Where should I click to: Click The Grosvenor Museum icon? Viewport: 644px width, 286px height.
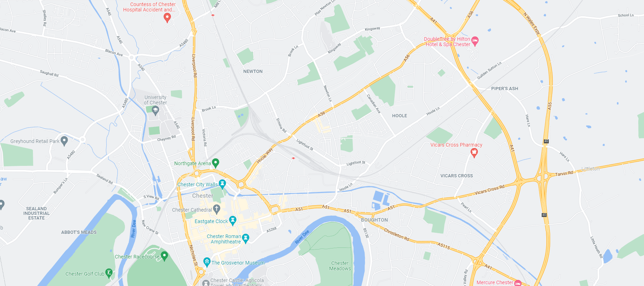pyautogui.click(x=207, y=262)
